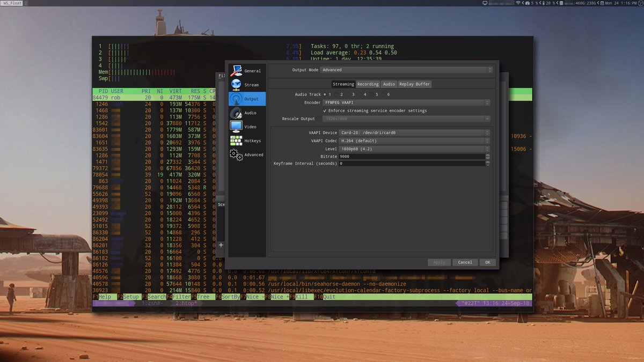This screenshot has height=362, width=644.
Task: Click the calendar icon in top bar
Action: [x=602, y=3]
